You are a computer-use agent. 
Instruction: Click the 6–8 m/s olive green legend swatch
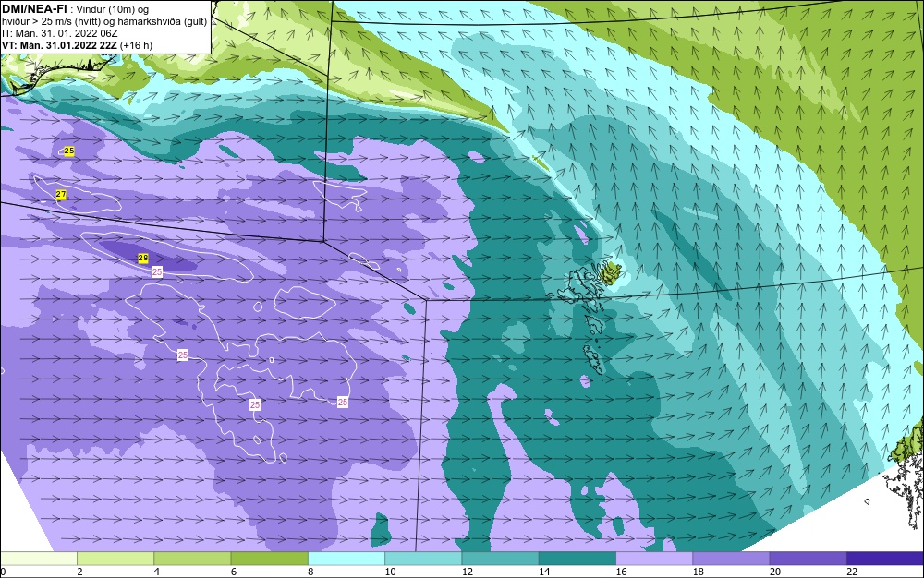pos(269,559)
